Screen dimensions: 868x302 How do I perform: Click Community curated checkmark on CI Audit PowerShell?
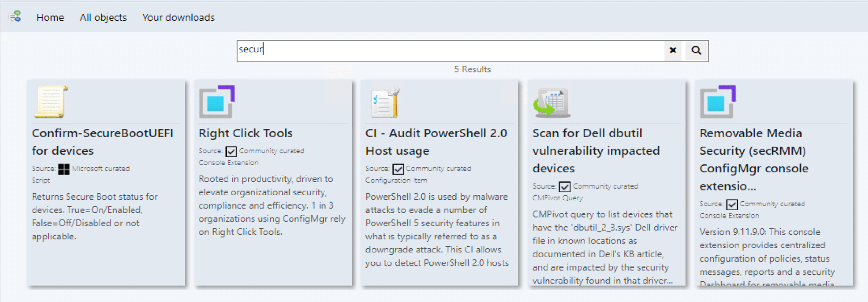click(398, 169)
